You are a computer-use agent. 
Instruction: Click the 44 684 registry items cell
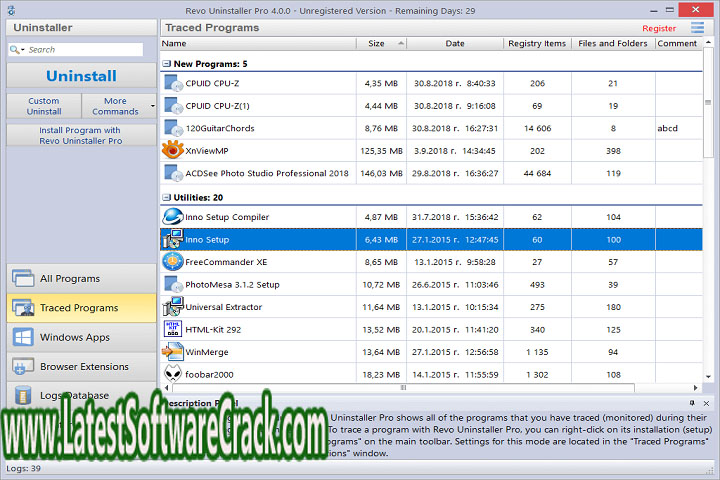[x=537, y=173]
